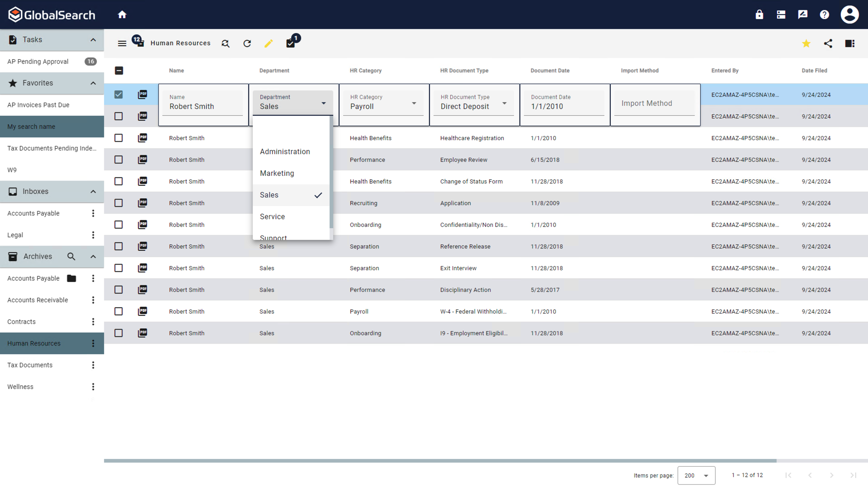Open the Archives search magnifier icon
This screenshot has height=488, width=868.
pyautogui.click(x=71, y=257)
